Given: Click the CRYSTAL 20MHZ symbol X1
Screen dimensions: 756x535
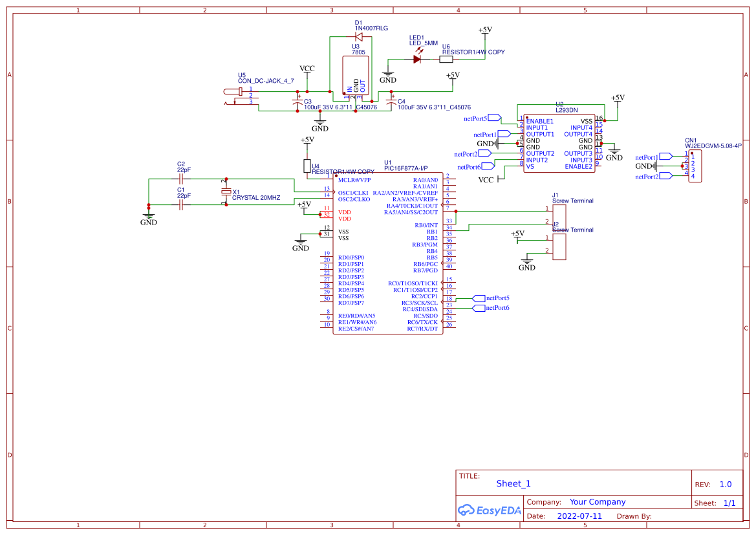Looking at the screenshot, I should coord(226,191).
